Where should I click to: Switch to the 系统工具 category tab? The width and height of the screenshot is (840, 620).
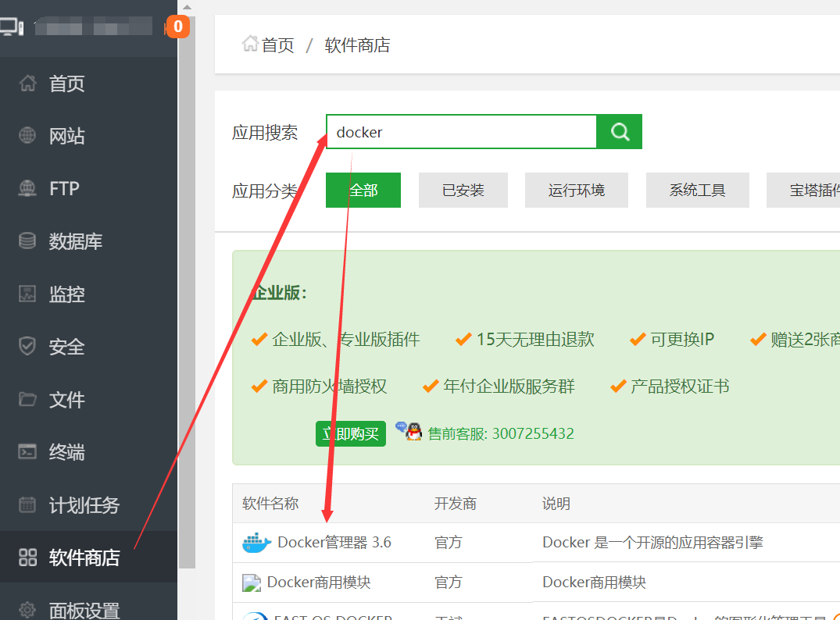[698, 190]
